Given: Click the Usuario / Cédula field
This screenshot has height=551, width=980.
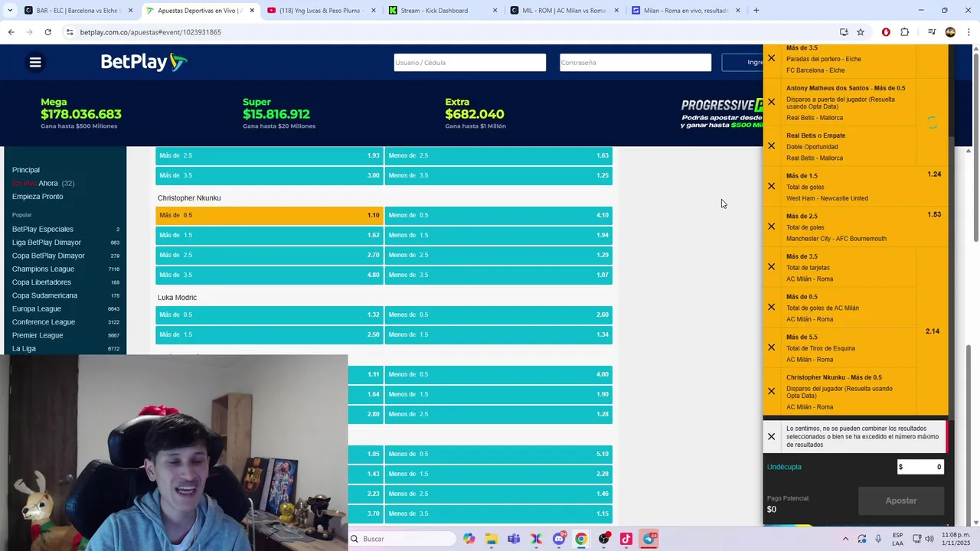Looking at the screenshot, I should tap(470, 63).
